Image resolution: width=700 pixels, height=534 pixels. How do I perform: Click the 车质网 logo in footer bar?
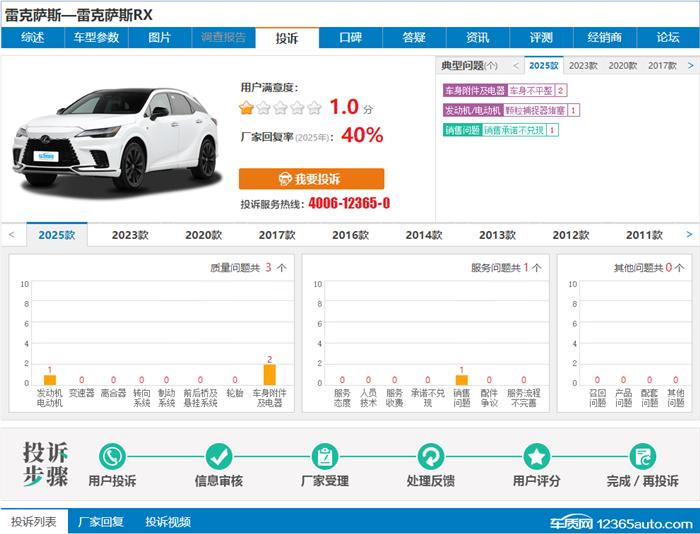point(571,522)
